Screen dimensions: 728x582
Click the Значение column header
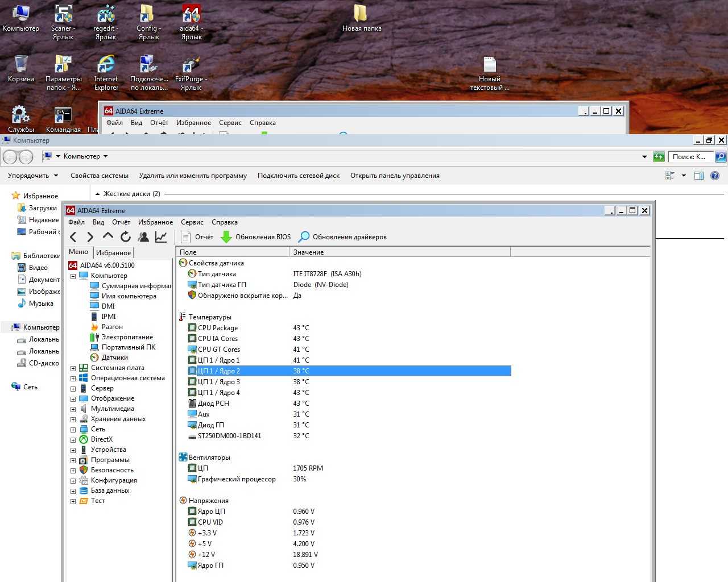(x=400, y=252)
